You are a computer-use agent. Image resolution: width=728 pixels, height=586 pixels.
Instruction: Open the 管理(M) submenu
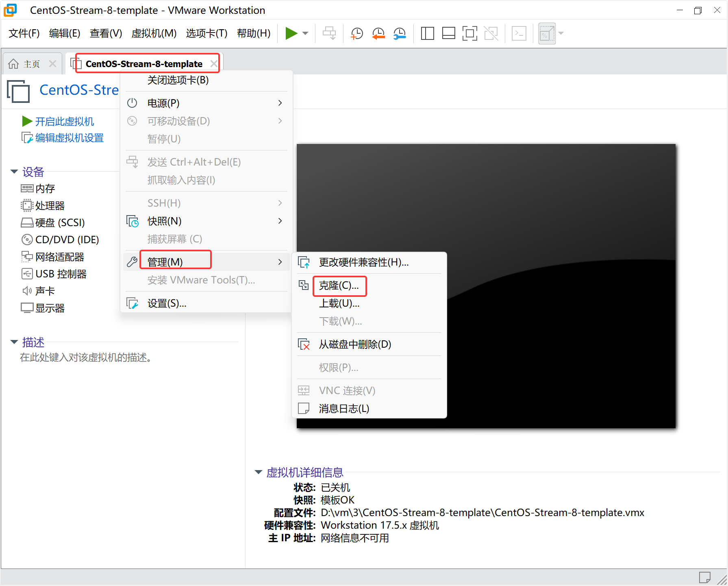pos(206,262)
